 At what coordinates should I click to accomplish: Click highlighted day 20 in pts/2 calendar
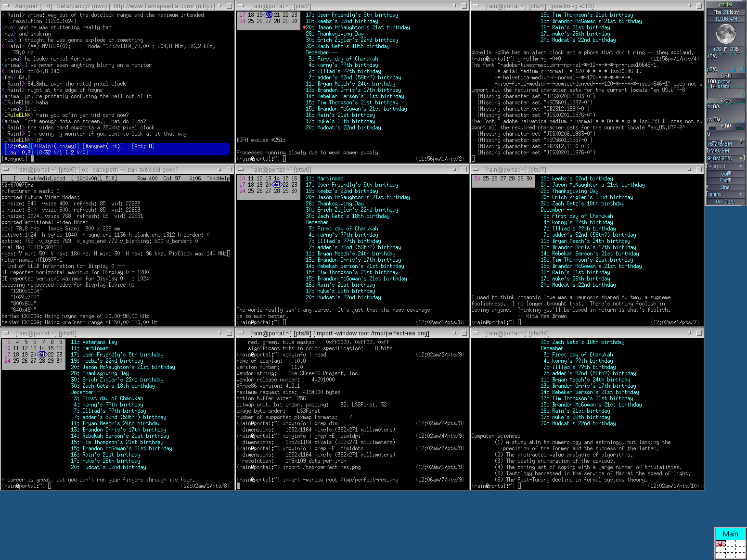268,15
